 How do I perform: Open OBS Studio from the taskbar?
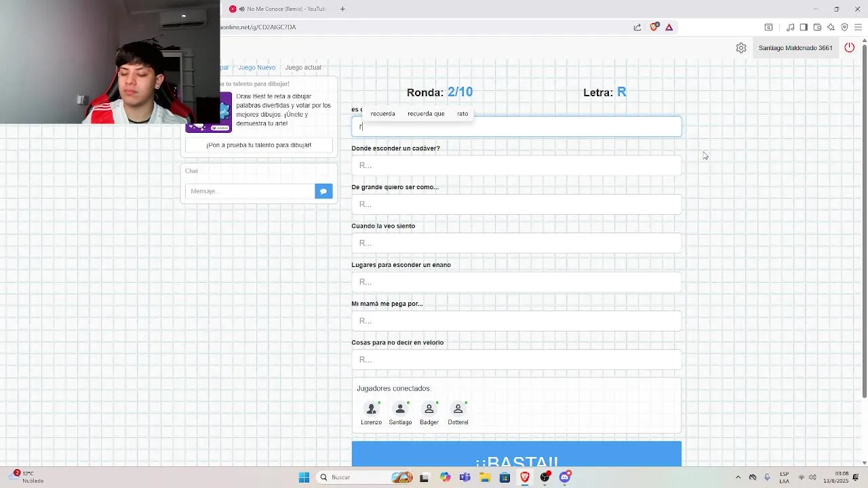(545, 477)
